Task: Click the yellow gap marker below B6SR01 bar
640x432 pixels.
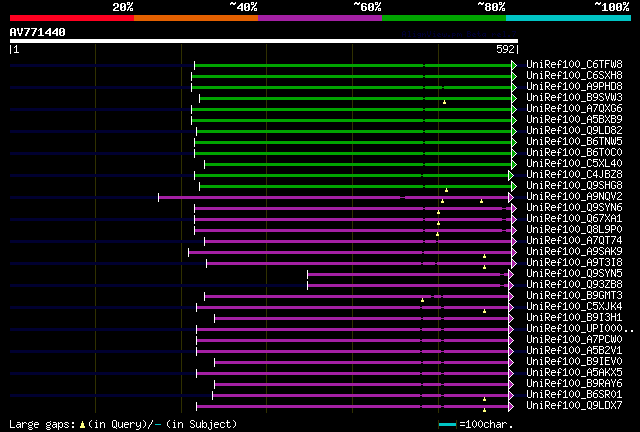Action: pyautogui.click(x=484, y=399)
